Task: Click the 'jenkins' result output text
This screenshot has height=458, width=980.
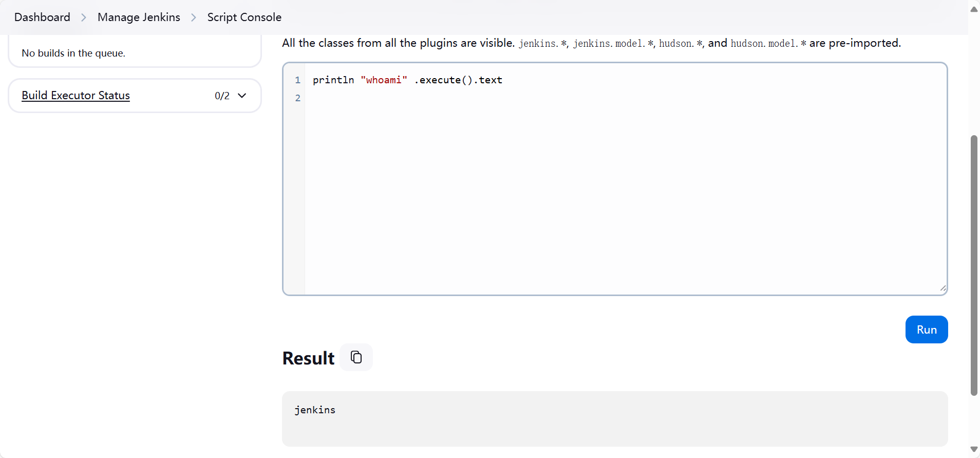Action: coord(315,410)
